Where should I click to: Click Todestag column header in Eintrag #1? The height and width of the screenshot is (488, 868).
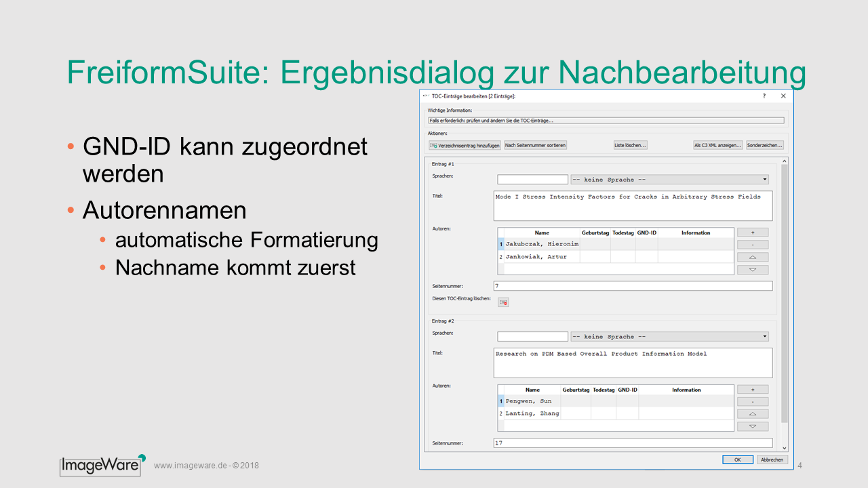(x=623, y=232)
